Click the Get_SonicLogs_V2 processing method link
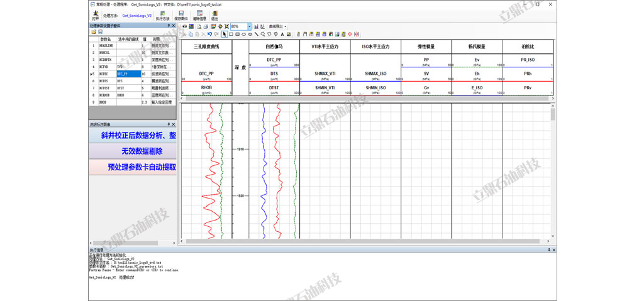This screenshot has height=301, width=644. [x=136, y=15]
